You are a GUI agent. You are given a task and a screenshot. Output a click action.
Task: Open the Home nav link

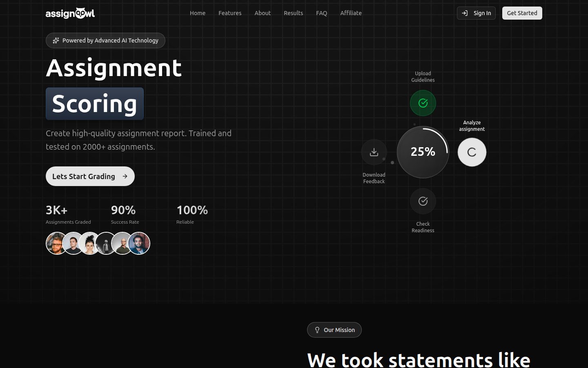pos(198,13)
